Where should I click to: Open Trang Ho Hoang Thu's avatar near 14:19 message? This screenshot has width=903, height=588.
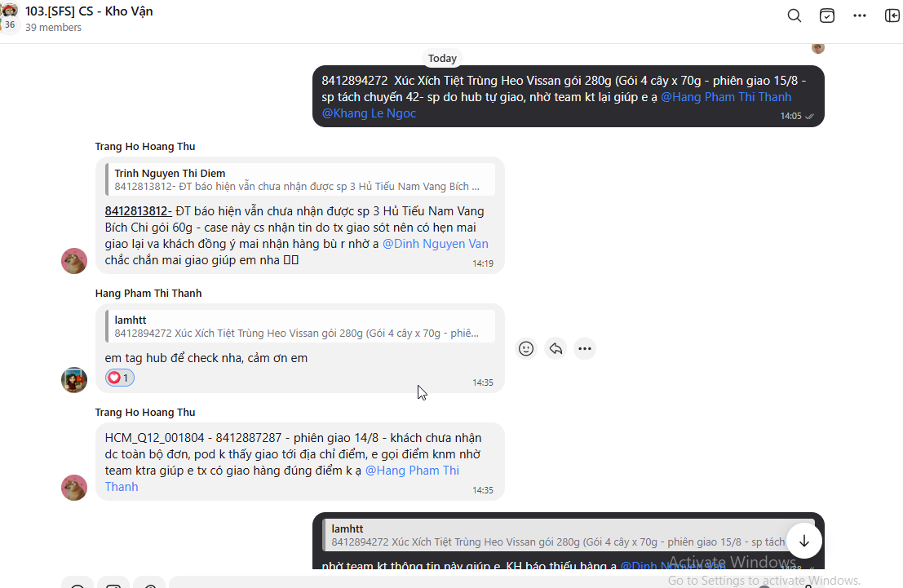[74, 261]
